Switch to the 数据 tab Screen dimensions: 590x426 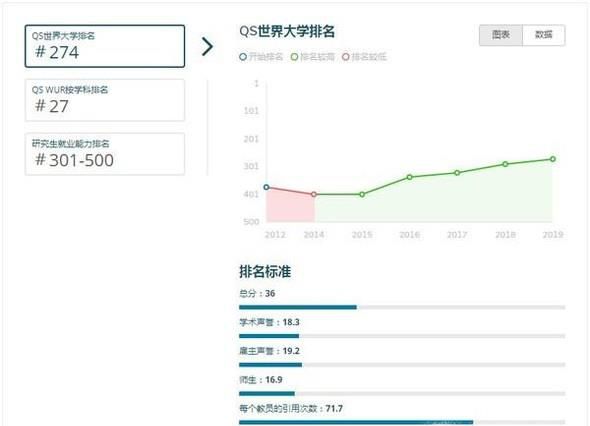[544, 35]
